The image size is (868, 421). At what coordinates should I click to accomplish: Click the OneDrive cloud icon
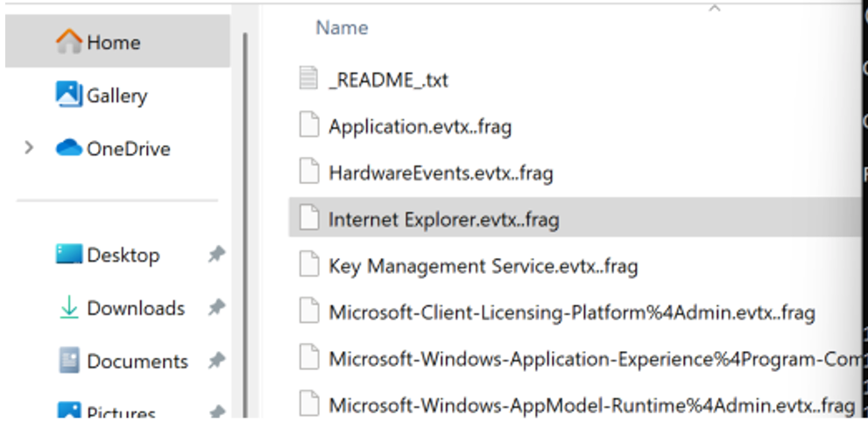[69, 148]
